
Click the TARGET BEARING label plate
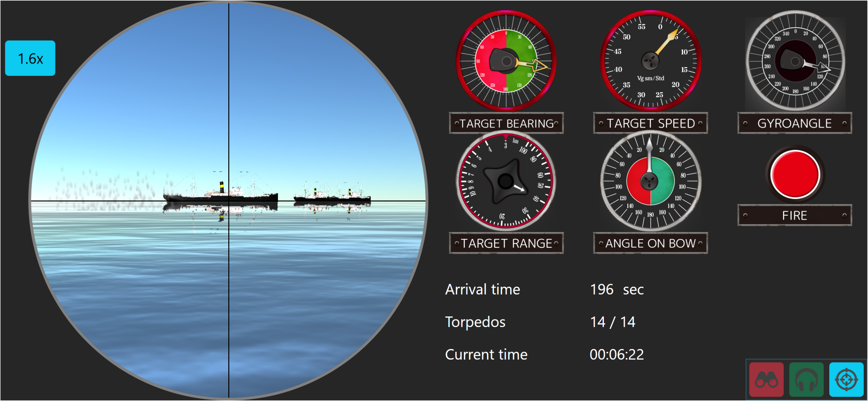pos(506,123)
